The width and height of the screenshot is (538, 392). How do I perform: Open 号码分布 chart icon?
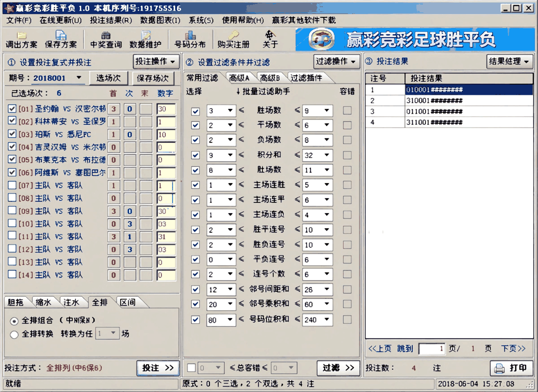pos(190,40)
